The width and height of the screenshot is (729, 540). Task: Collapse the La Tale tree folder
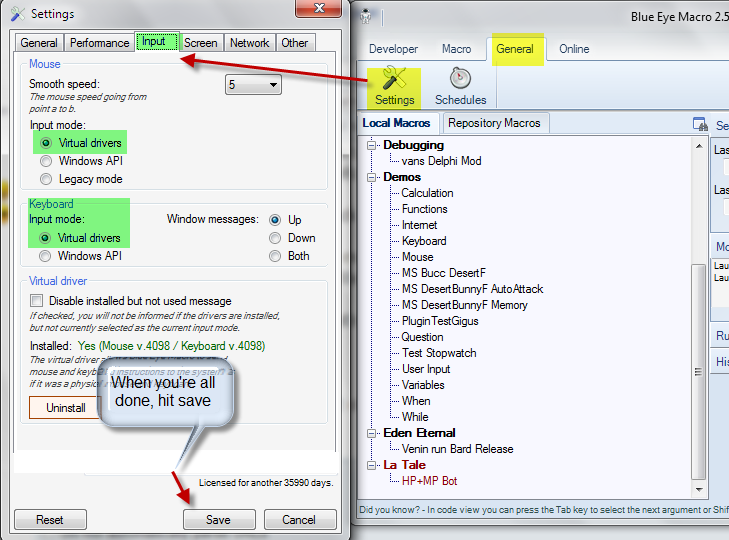pyautogui.click(x=371, y=465)
